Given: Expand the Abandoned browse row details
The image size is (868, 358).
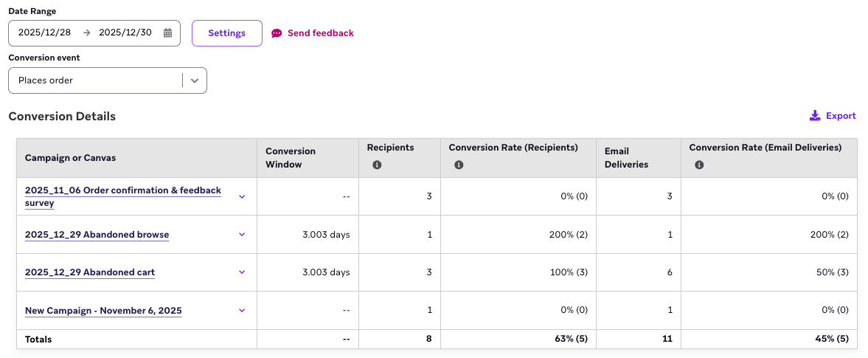Looking at the screenshot, I should click(x=241, y=235).
